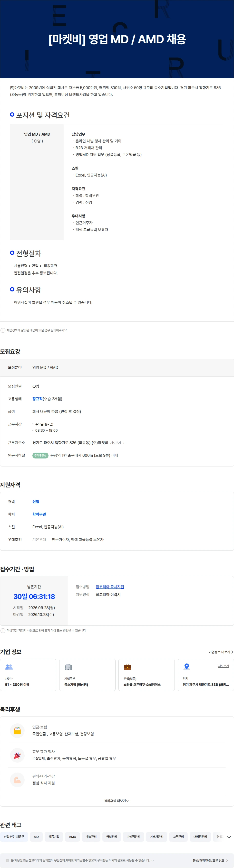This screenshot has width=234, height=868.
Task: Click the 잡코리아 이력서 application form text
Action: [108, 595]
